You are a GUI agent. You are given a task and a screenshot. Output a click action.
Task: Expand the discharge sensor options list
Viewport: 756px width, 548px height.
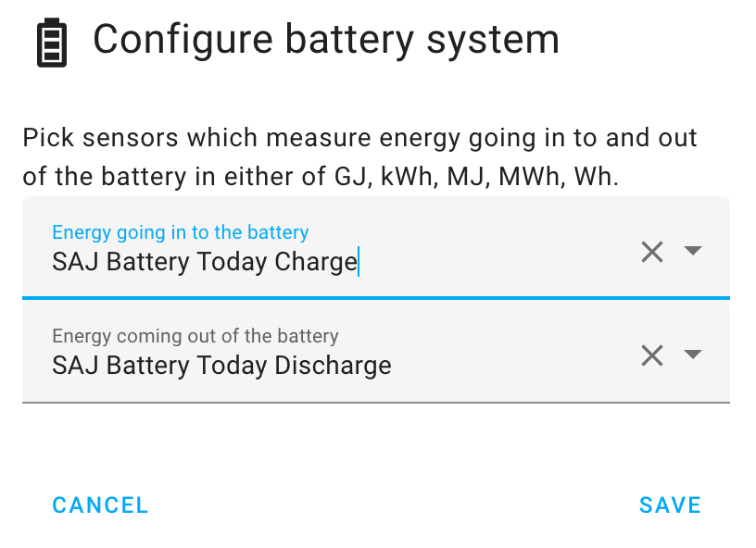click(x=693, y=355)
